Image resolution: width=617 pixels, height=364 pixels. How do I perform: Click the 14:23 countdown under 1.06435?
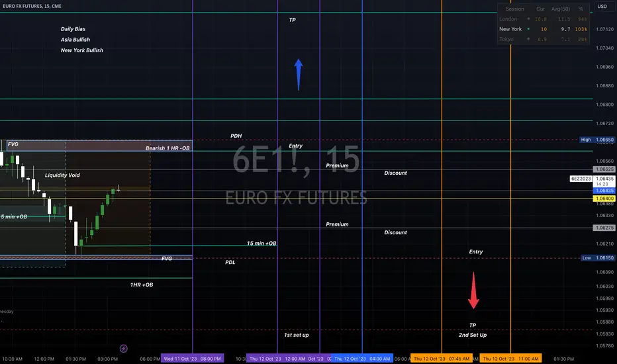(x=602, y=184)
